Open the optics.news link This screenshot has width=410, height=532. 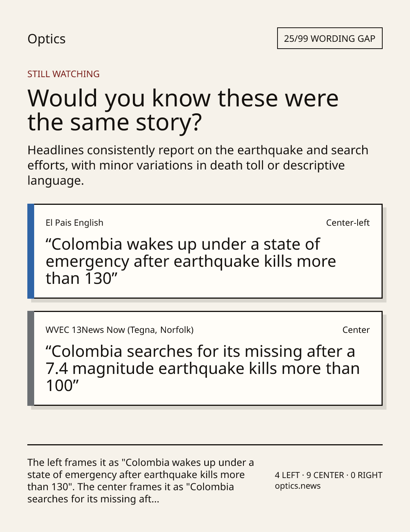298,486
